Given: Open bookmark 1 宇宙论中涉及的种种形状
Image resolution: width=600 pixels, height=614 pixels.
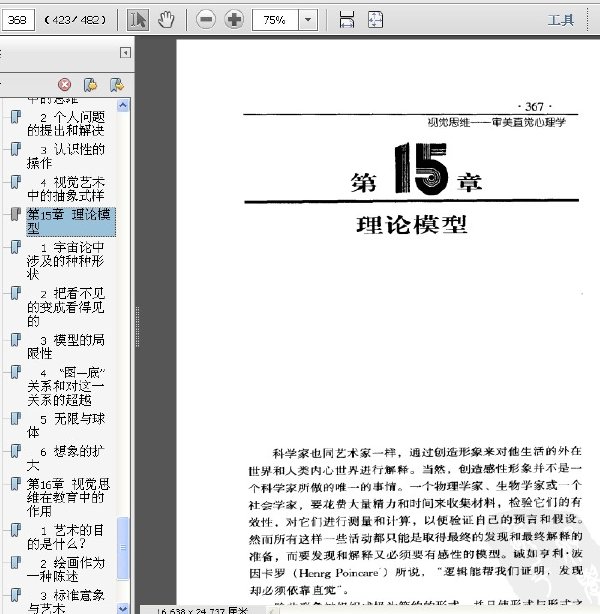Looking at the screenshot, I should coord(66,261).
